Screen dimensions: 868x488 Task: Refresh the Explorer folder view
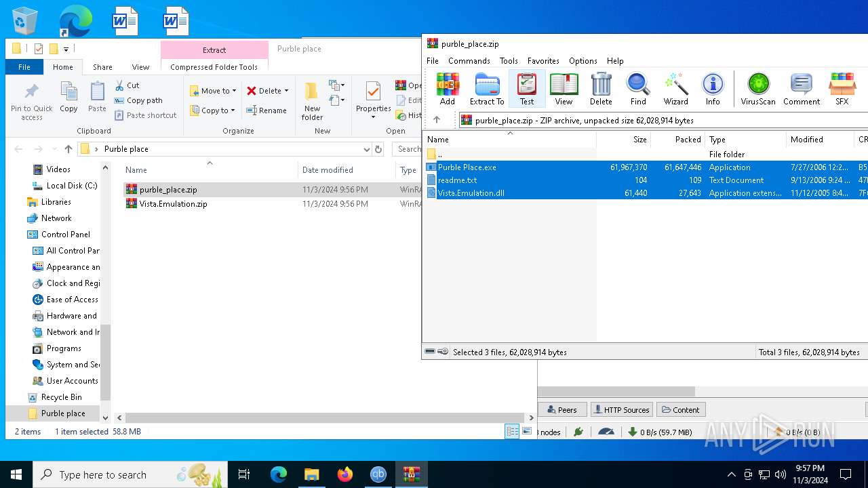click(x=378, y=149)
